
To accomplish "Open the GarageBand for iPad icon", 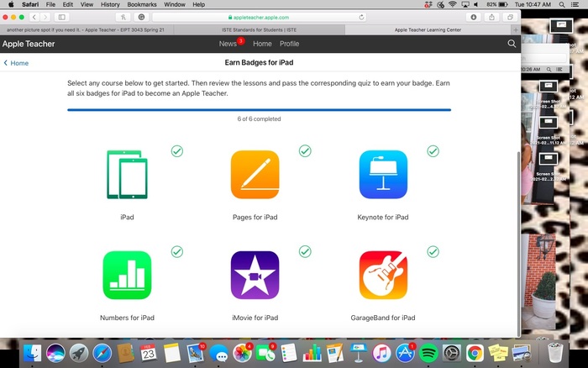I will click(382, 275).
